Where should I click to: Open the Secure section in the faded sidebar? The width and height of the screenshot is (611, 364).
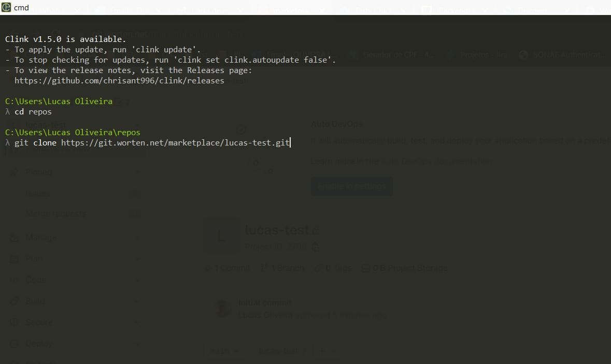[x=38, y=322]
